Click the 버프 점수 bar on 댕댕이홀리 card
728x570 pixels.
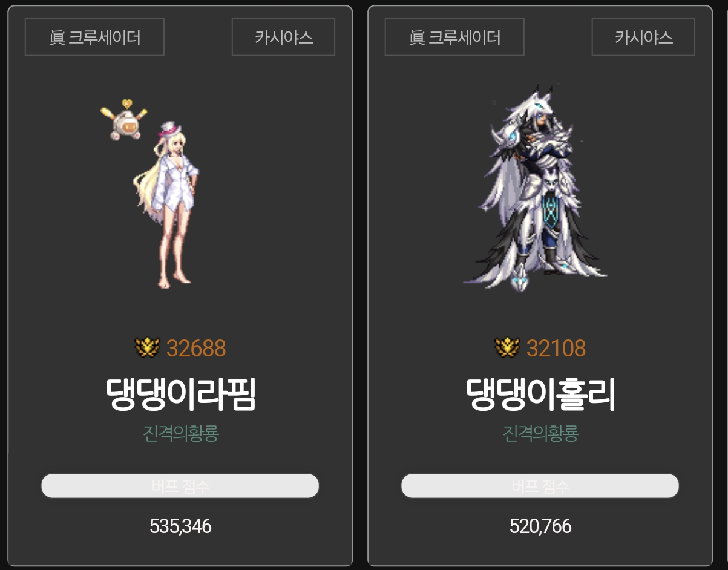click(540, 486)
